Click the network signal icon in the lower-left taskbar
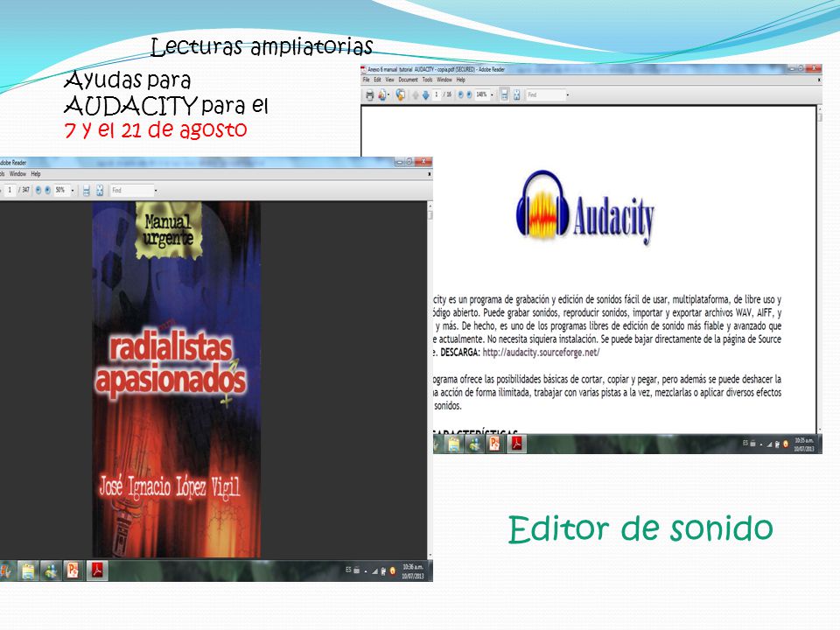The image size is (840, 630). point(375,571)
